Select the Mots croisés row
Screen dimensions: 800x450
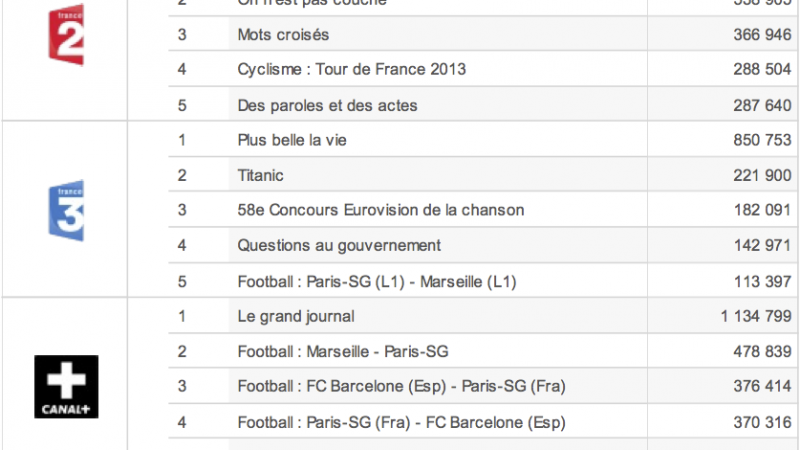click(x=284, y=35)
